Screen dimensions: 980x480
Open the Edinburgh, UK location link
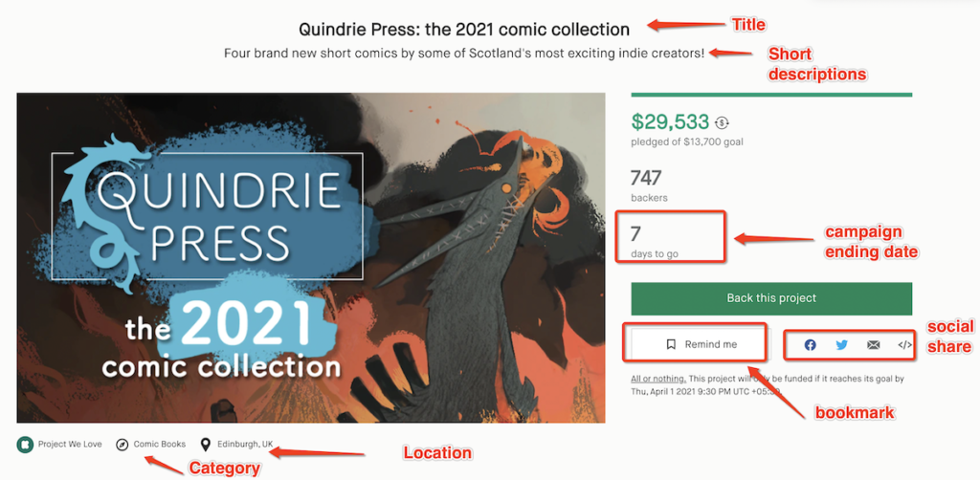[244, 445]
